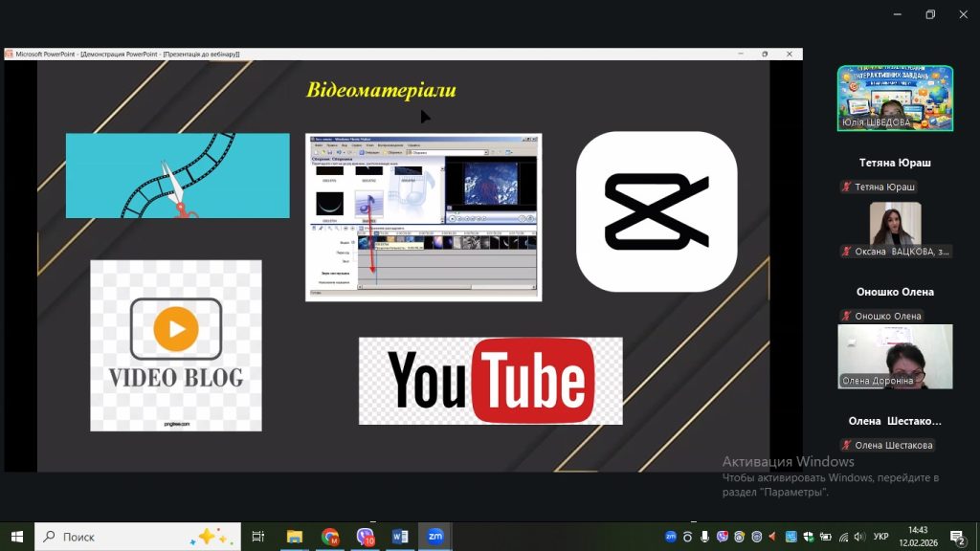This screenshot has width=980, height=551.
Task: Select Олена Дороніна's video tile
Action: pos(895,356)
